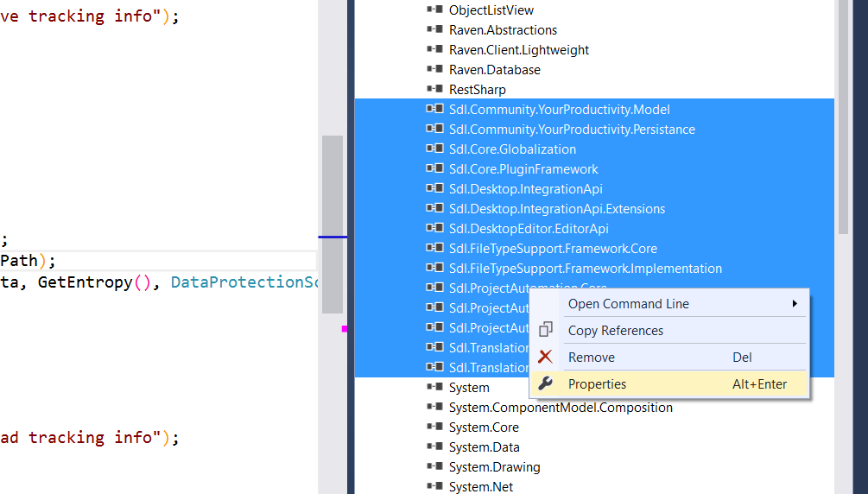This screenshot has width=868, height=494.
Task: Select the ObjectListView reference
Action: [x=491, y=10]
